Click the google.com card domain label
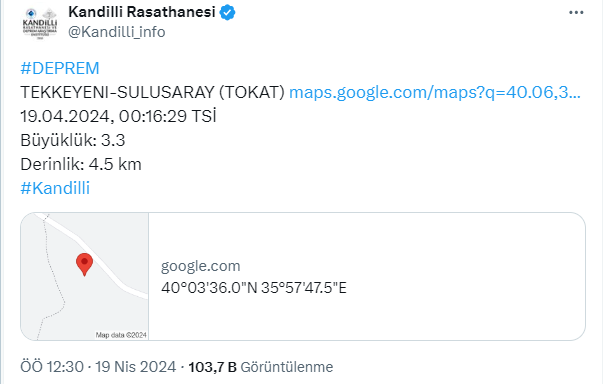603x384 pixels. pos(200,266)
